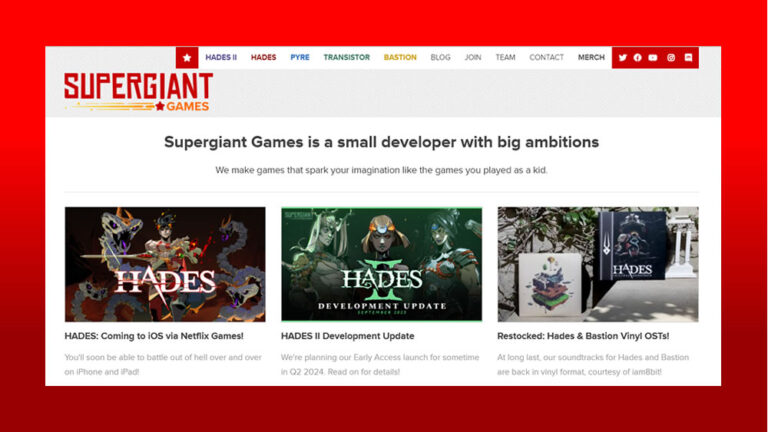Image resolution: width=768 pixels, height=432 pixels.
Task: Open the HADES menu item
Action: [264, 57]
